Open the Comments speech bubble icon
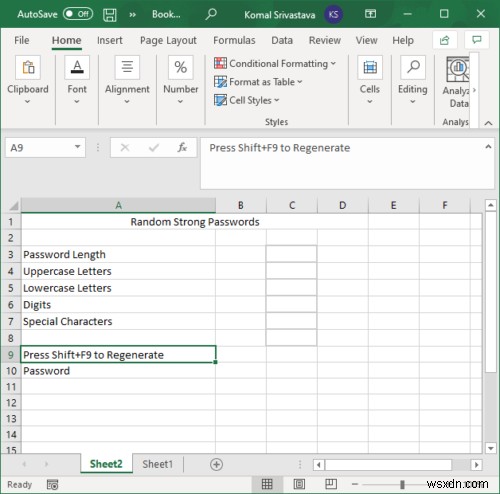The height and width of the screenshot is (494, 500). (477, 40)
